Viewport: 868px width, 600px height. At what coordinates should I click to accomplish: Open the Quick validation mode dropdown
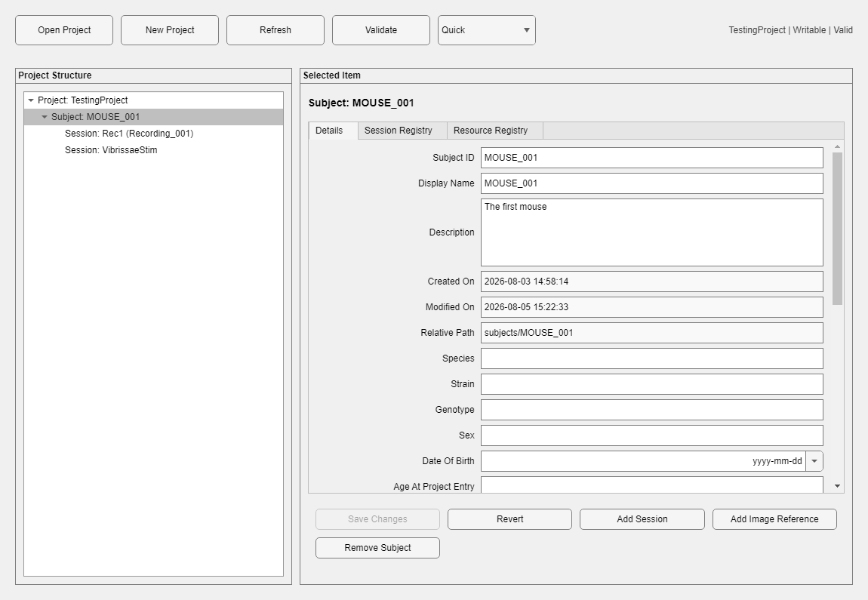coord(487,30)
